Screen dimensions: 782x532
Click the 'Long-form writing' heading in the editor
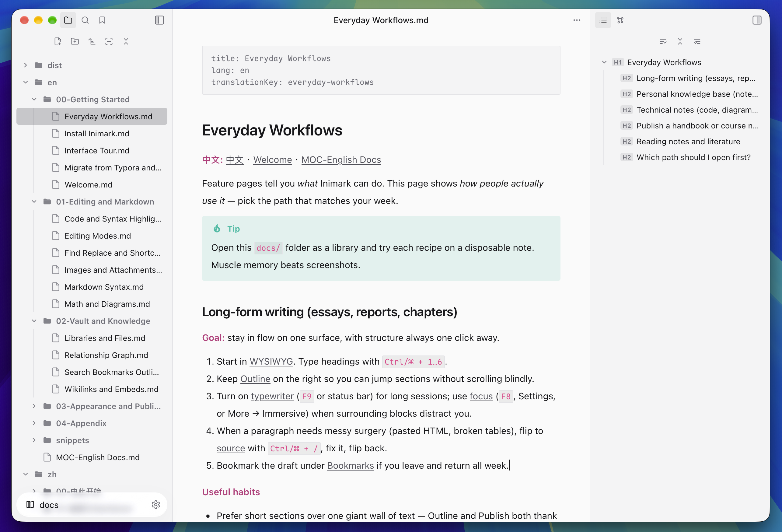(x=330, y=312)
